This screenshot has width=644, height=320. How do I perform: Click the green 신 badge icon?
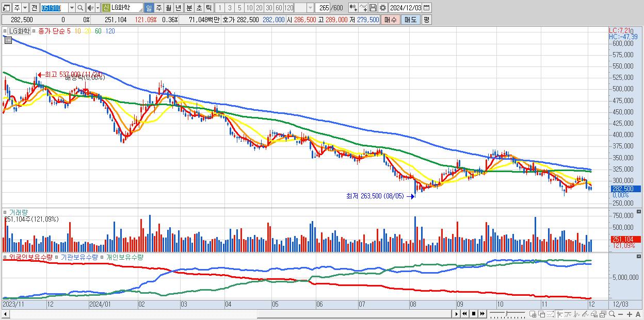click(105, 8)
